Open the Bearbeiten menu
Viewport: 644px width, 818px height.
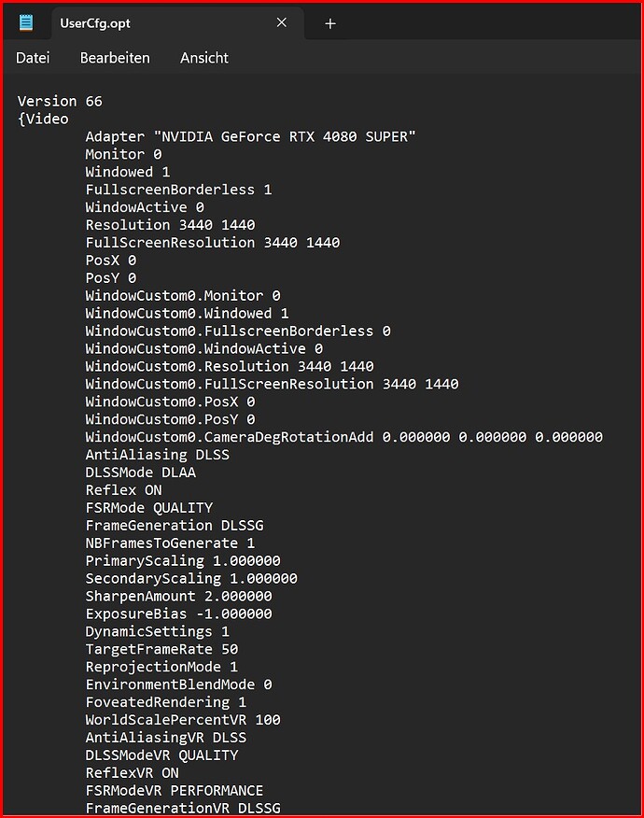[x=115, y=58]
